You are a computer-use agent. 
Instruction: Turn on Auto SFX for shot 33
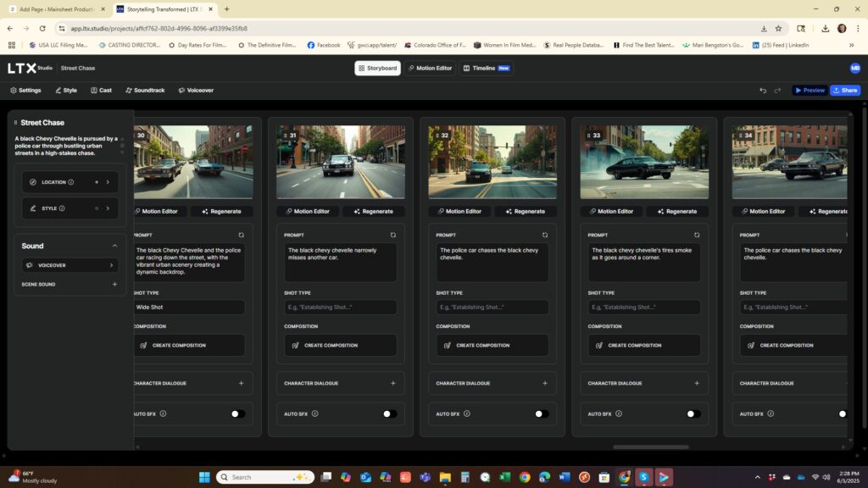click(693, 414)
